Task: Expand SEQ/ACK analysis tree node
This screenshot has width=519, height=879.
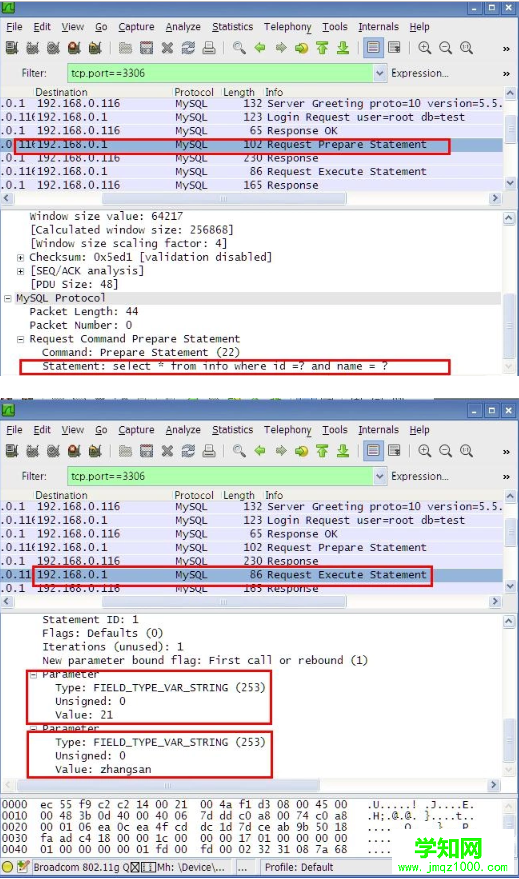Action: coord(21,271)
